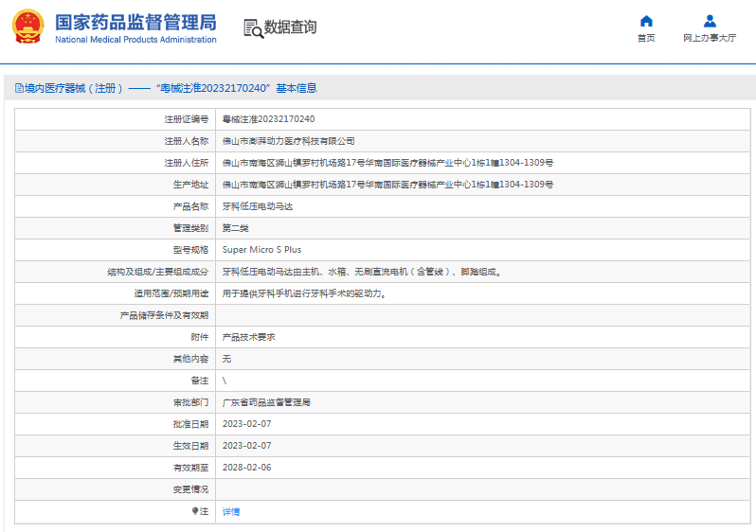Click product name value 牙科低压电动马达
Viewport: 756px width, 532px height.
(x=255, y=206)
